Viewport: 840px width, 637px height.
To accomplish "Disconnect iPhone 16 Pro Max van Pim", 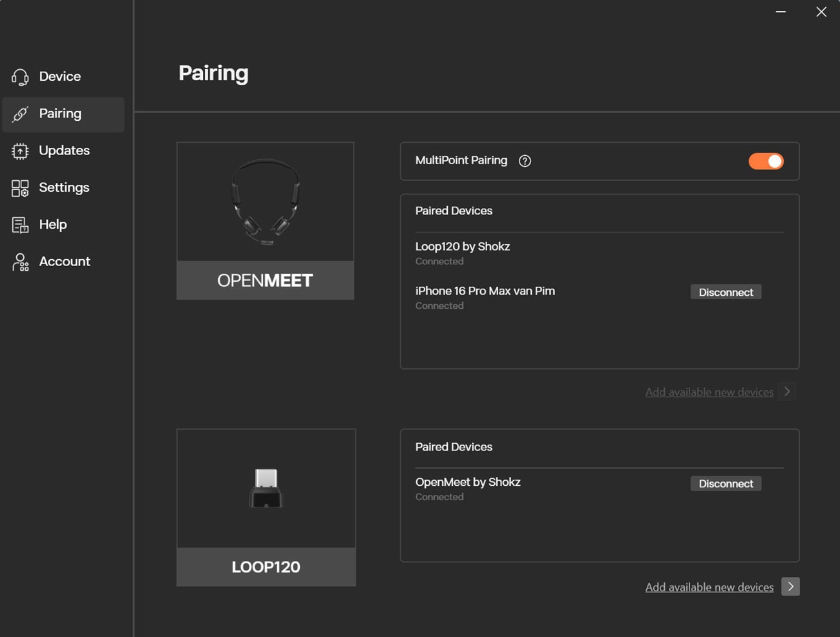I will coord(726,292).
